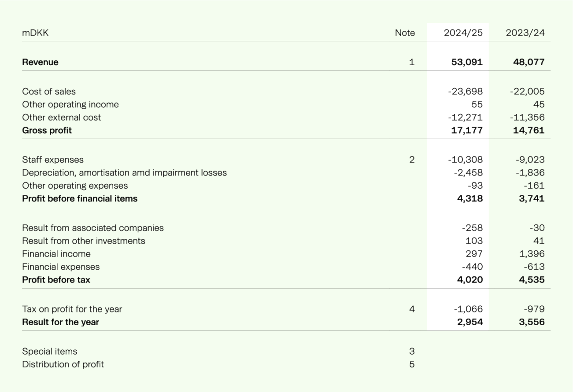This screenshot has width=573, height=392.
Task: Select the 2024/25 revenue value 53,091
Action: [x=467, y=62]
